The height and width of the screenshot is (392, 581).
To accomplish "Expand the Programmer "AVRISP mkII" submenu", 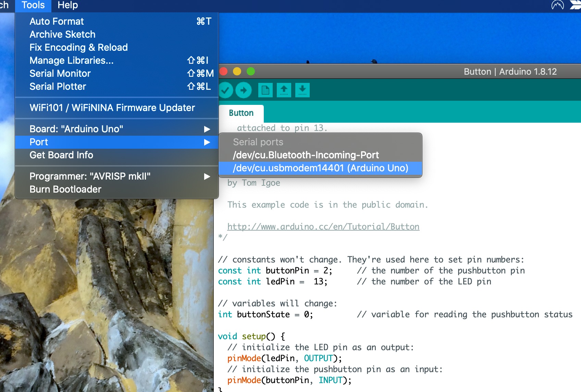I will pyautogui.click(x=207, y=176).
